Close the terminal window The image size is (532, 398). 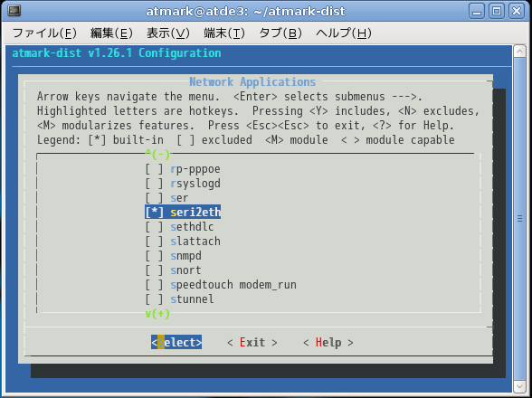[x=517, y=12]
